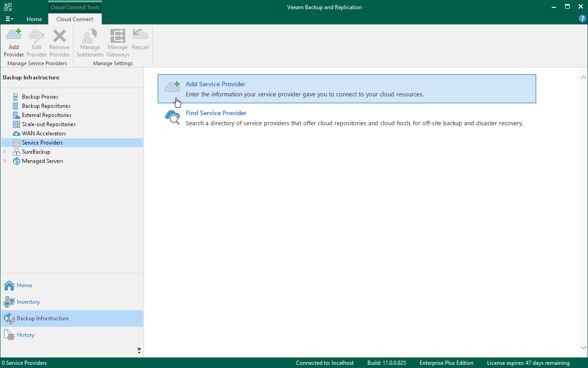Open Manage Subtenants from the ribbon
The height and width of the screenshot is (368, 588).
90,43
